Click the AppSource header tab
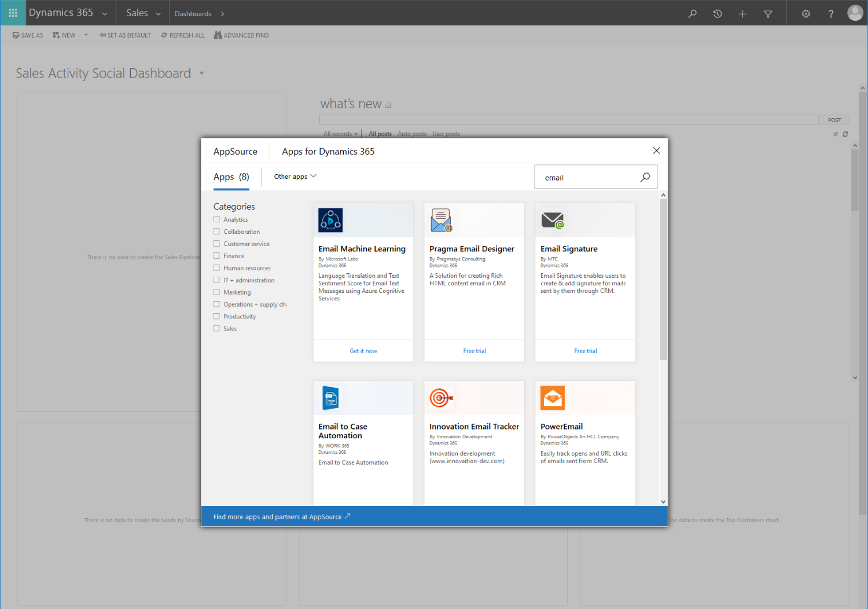This screenshot has width=868, height=609. click(235, 151)
